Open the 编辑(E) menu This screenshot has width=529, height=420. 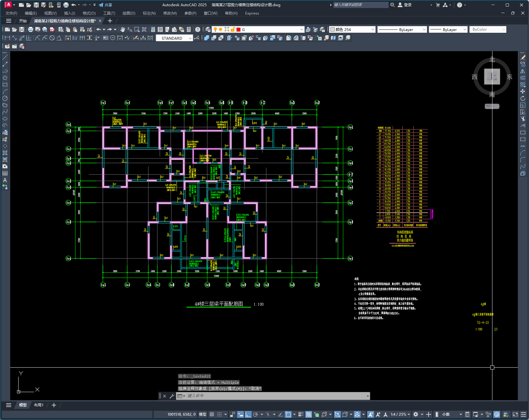[x=31, y=13]
